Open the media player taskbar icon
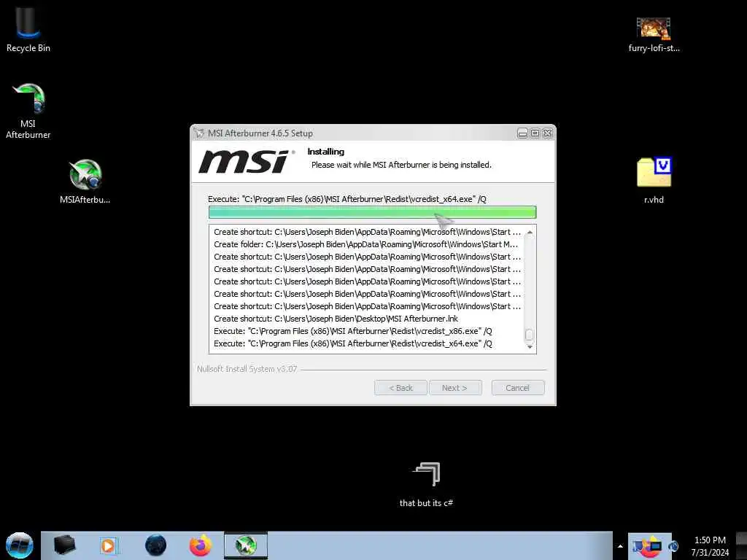The height and width of the screenshot is (560, 747). click(x=109, y=545)
